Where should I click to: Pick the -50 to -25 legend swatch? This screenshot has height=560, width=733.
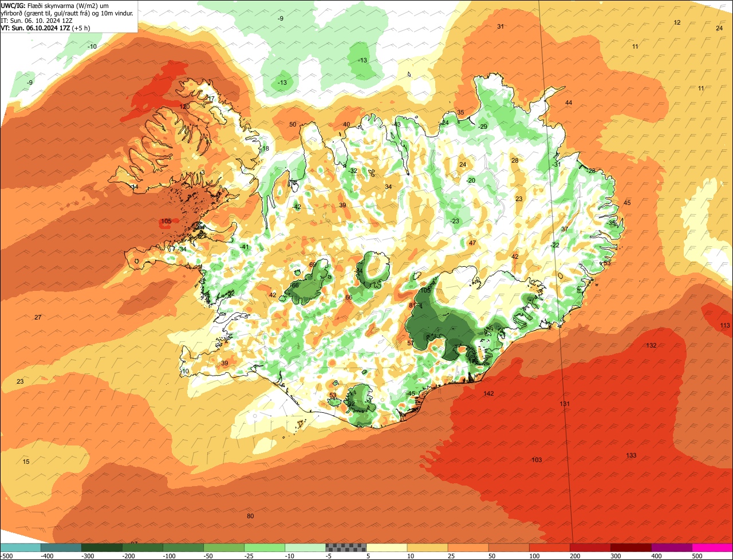(x=224, y=547)
